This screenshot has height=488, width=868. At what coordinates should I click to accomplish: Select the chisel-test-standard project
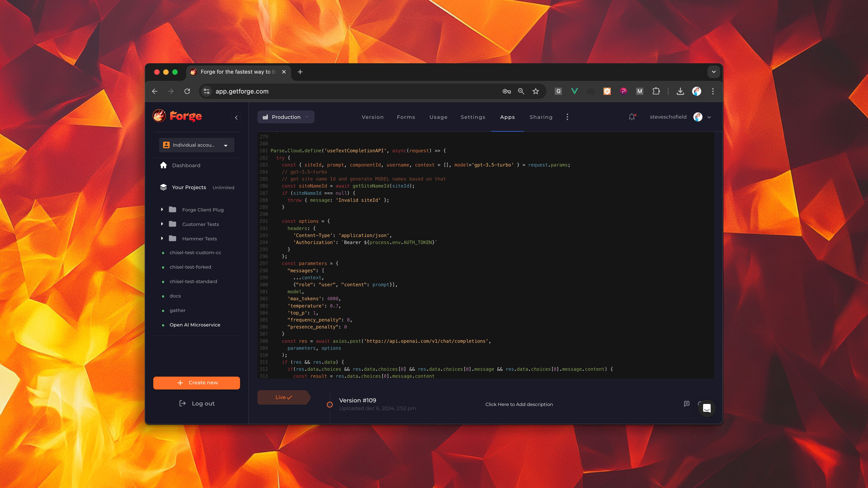pyautogui.click(x=193, y=282)
